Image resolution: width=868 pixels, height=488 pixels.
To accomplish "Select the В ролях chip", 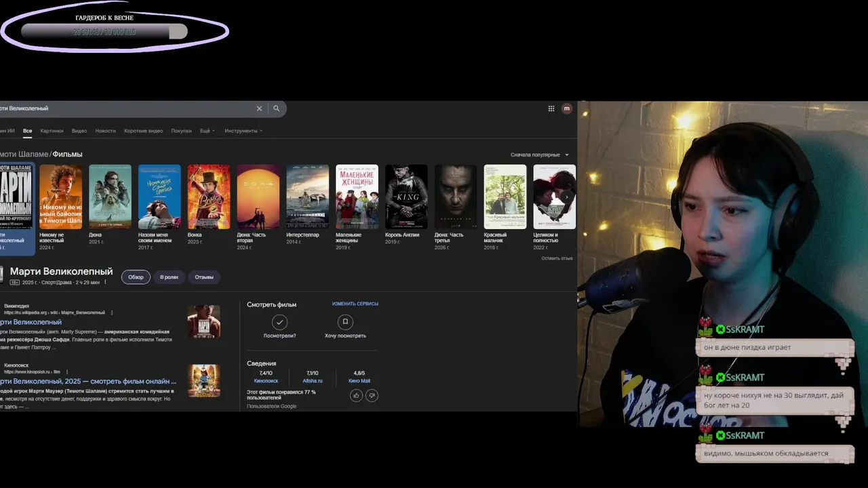I will coord(169,277).
